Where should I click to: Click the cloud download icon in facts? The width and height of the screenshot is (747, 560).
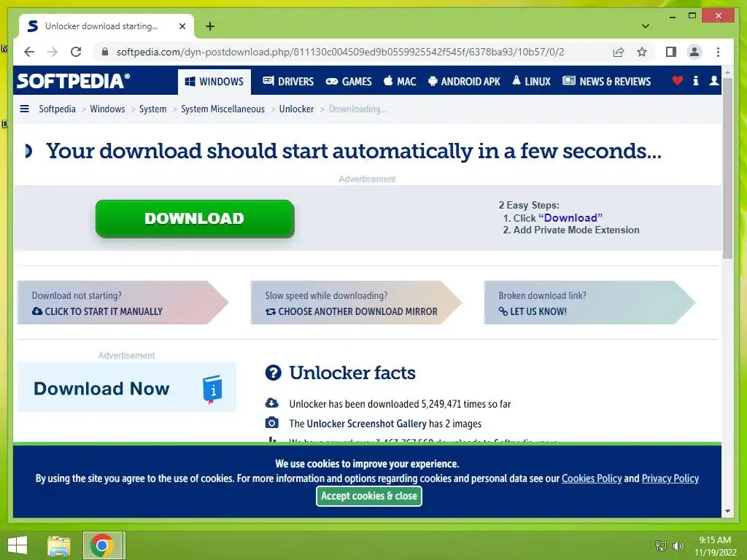pos(271,402)
